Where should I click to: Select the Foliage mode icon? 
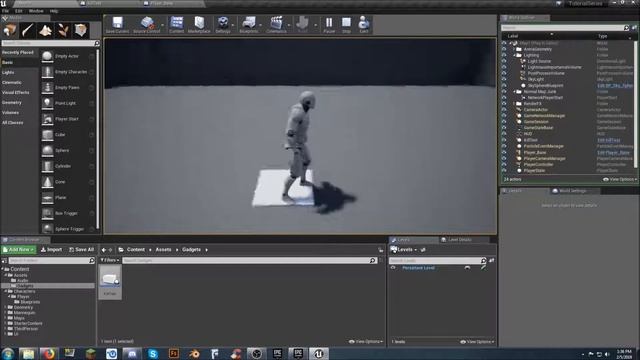63,30
